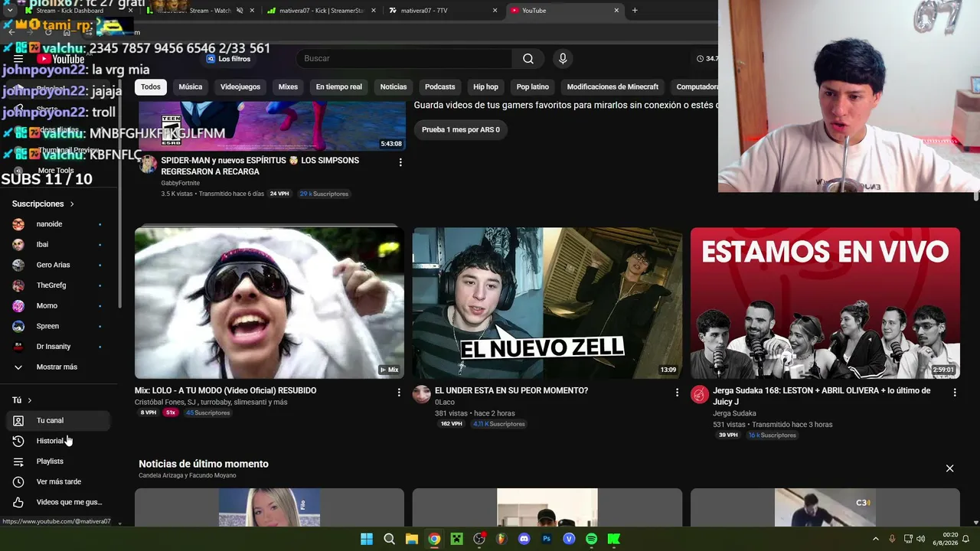This screenshot has height=551, width=980.
Task: Select the Mixes filter chip
Action: click(288, 87)
